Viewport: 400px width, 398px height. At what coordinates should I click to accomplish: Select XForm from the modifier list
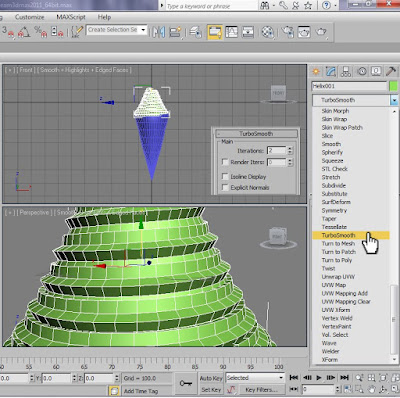pyautogui.click(x=330, y=359)
